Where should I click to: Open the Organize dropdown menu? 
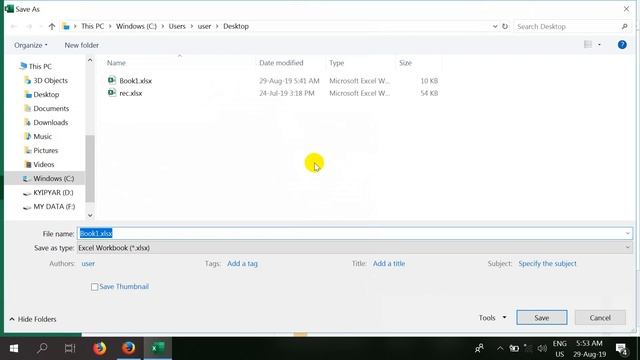point(31,45)
